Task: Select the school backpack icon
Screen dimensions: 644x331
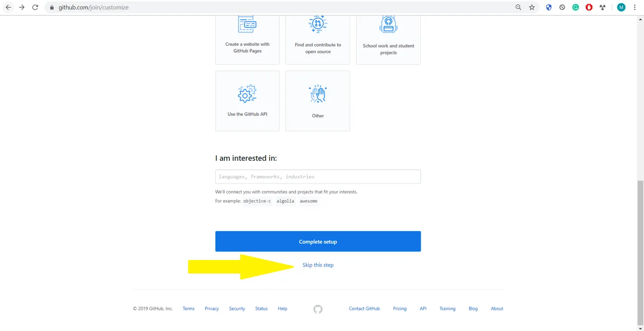Action: pos(388,24)
